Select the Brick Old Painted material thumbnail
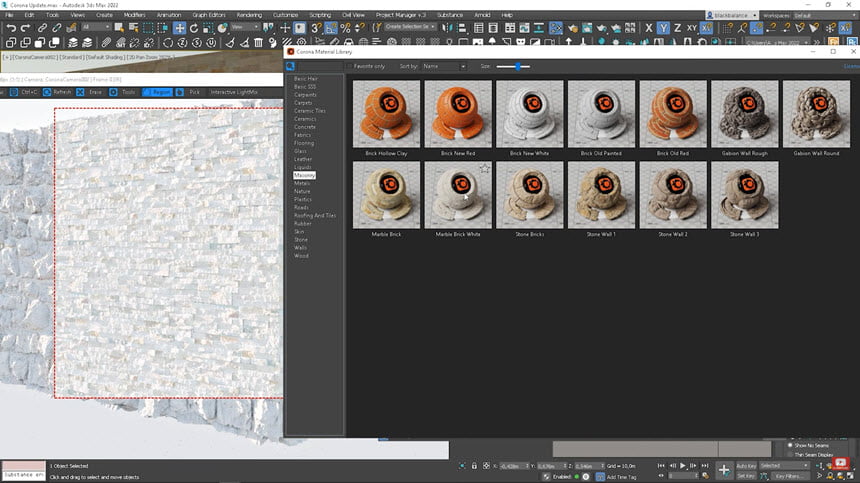860x483 pixels. point(601,114)
